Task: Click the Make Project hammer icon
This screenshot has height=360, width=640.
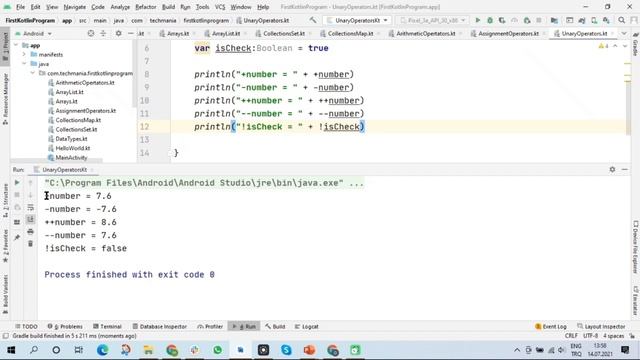Action: tap(313, 20)
